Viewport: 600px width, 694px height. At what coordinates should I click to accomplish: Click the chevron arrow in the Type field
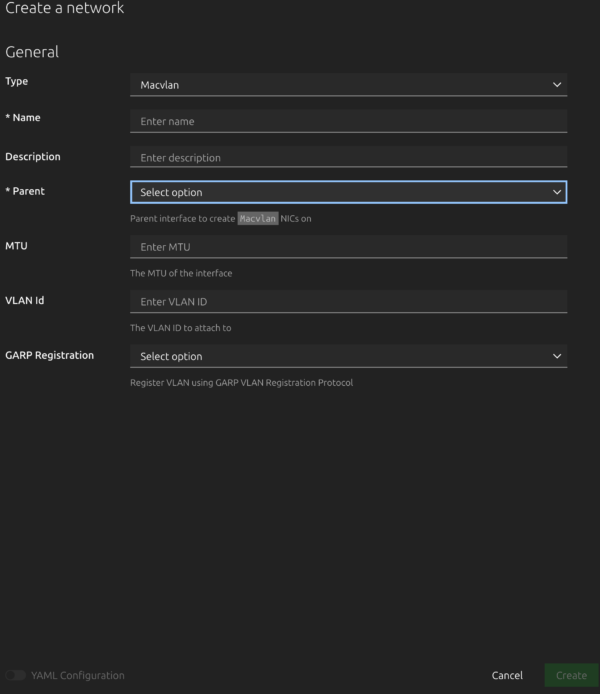click(557, 85)
